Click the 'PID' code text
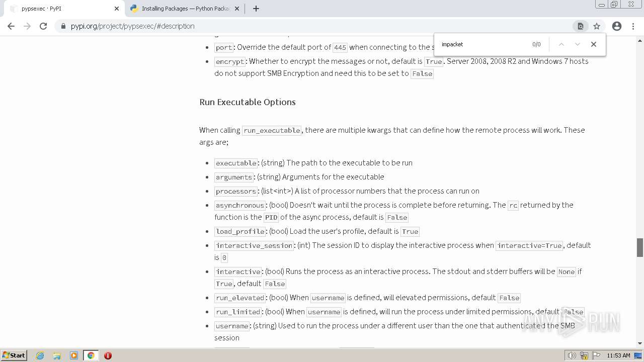The width and height of the screenshot is (644, 362). coord(271,217)
